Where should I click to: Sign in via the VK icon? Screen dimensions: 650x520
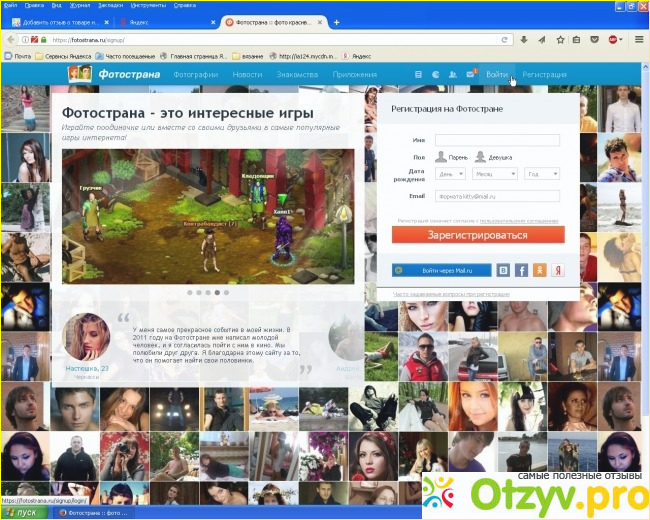503,270
